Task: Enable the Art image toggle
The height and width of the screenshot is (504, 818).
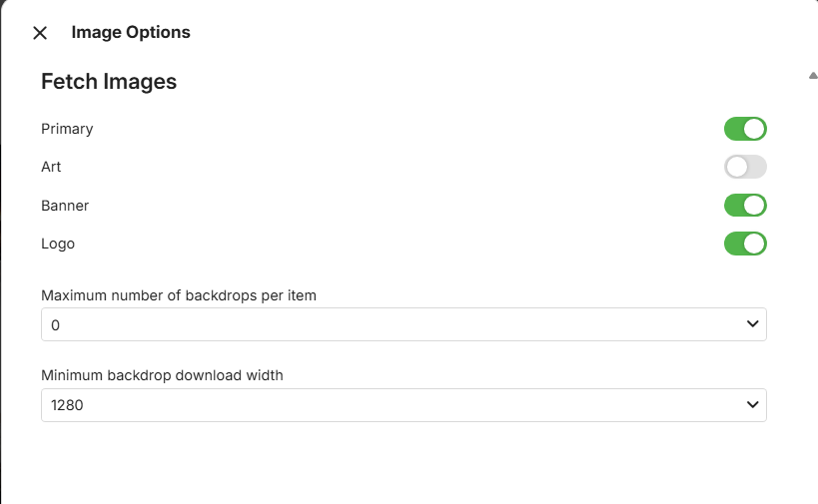Action: coord(745,167)
